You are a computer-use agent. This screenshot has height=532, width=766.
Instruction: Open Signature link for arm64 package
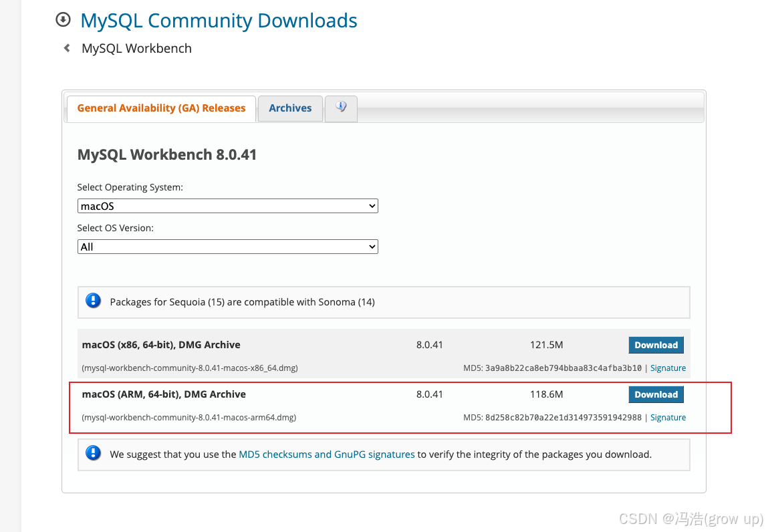point(668,417)
